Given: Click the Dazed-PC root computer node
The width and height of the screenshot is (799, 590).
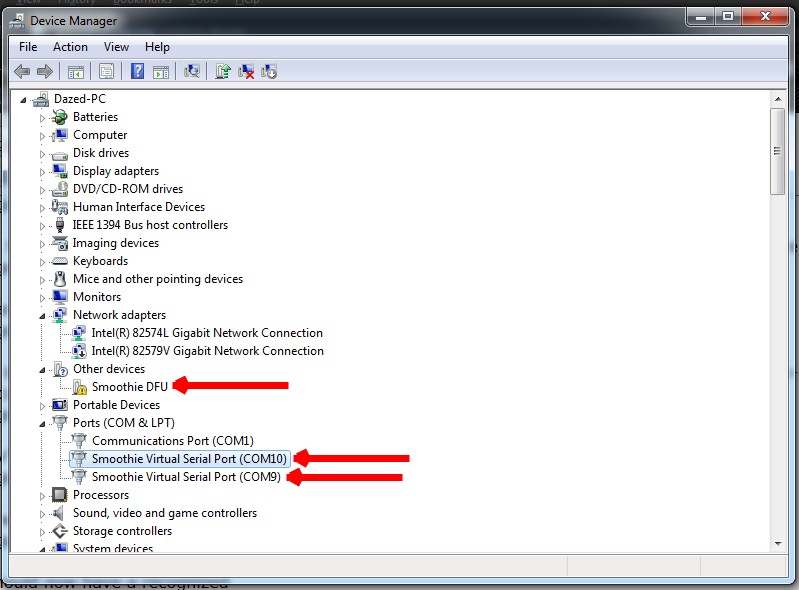Looking at the screenshot, I should [79, 99].
